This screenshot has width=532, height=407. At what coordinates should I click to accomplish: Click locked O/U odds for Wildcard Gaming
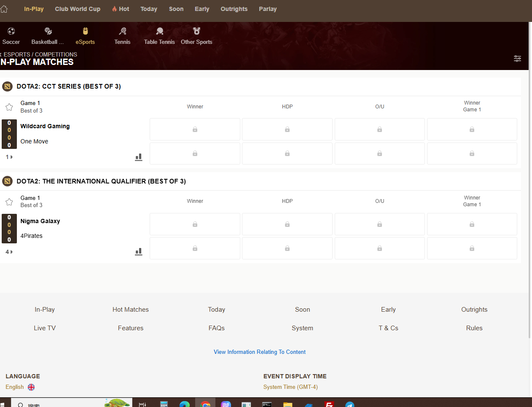[x=379, y=129]
